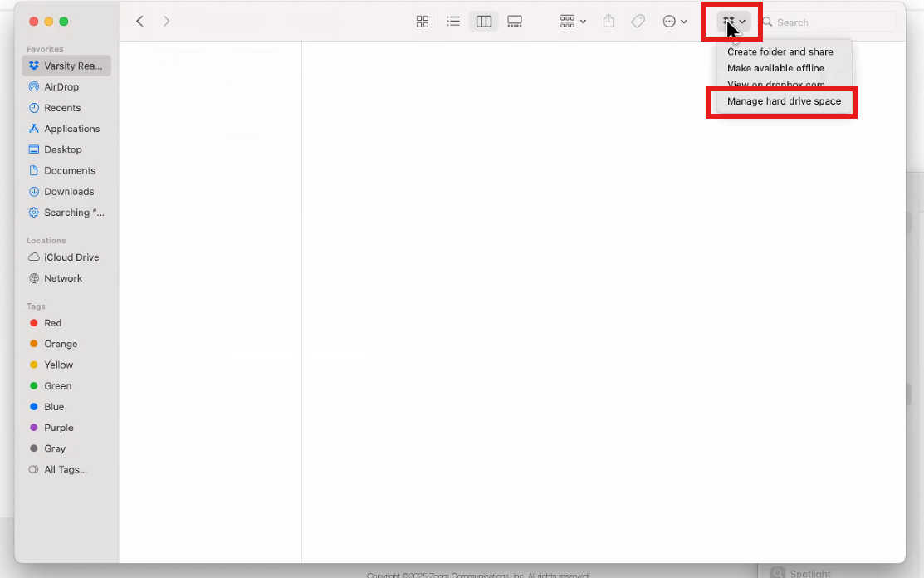Screen dimensions: 924x578
Task: Select column view in toolbar
Action: coord(484,22)
